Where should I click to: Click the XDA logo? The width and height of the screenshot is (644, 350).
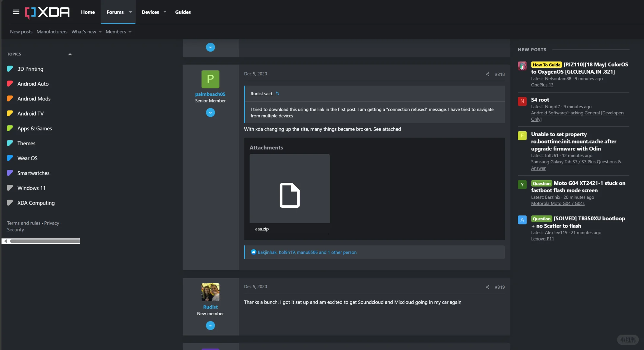tap(47, 12)
